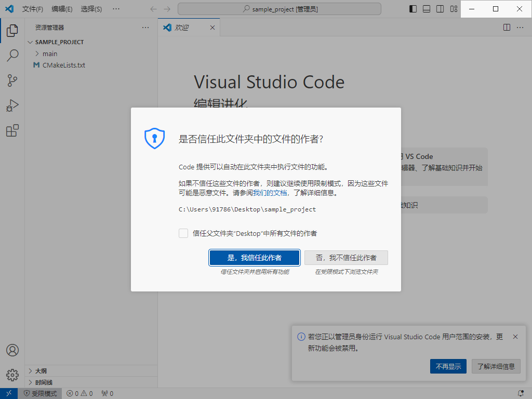Click the sample_project command center search box
This screenshot has height=399, width=532.
click(279, 9)
